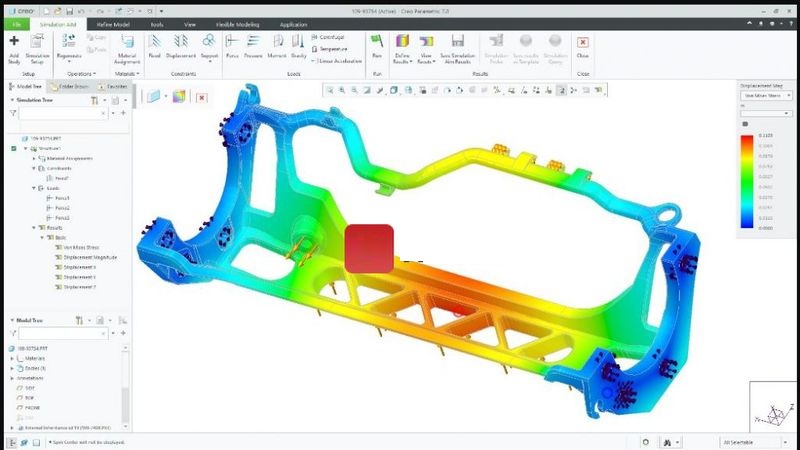Click the Temperature load option

click(329, 49)
